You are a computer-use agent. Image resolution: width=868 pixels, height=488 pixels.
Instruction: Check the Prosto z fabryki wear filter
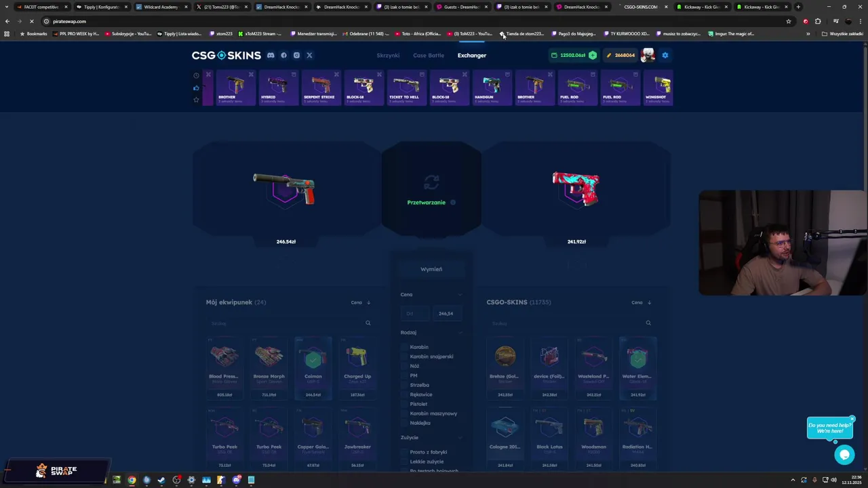[405, 452]
